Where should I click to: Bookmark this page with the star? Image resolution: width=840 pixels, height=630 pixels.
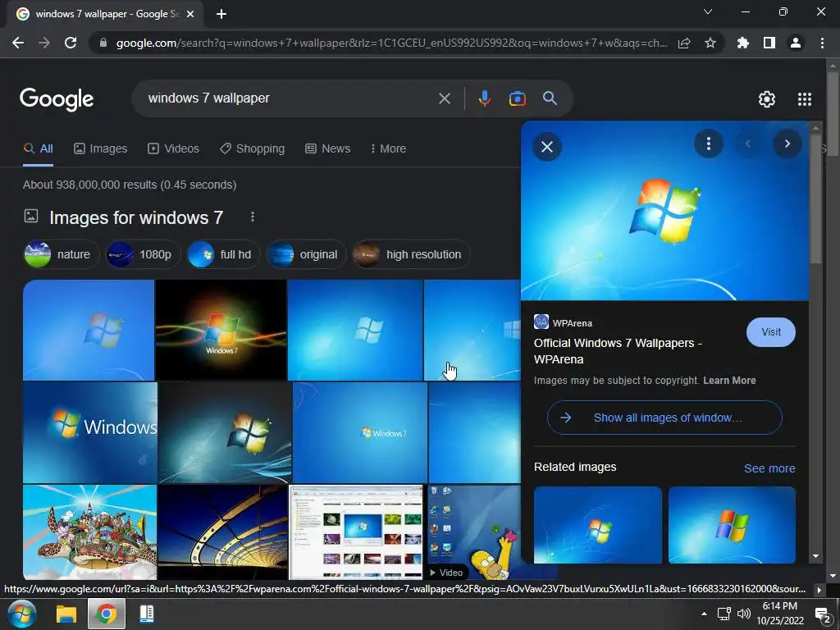[x=710, y=43]
